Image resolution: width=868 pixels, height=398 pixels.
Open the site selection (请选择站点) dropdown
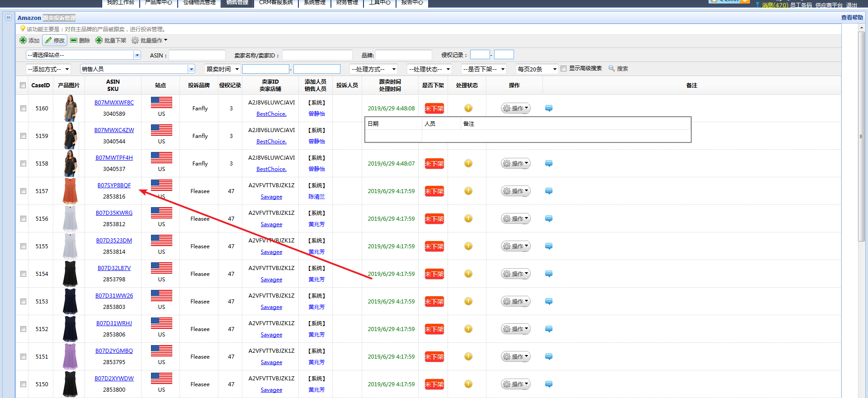83,55
